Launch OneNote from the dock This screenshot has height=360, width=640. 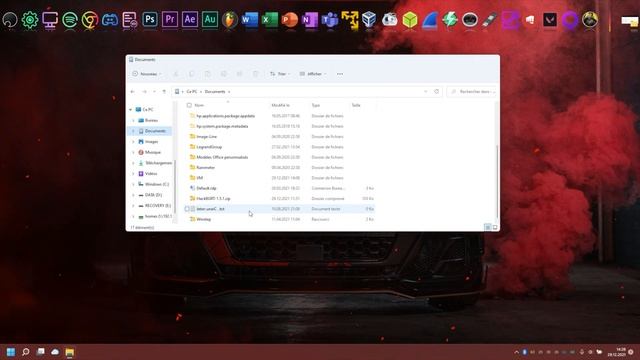[x=310, y=20]
